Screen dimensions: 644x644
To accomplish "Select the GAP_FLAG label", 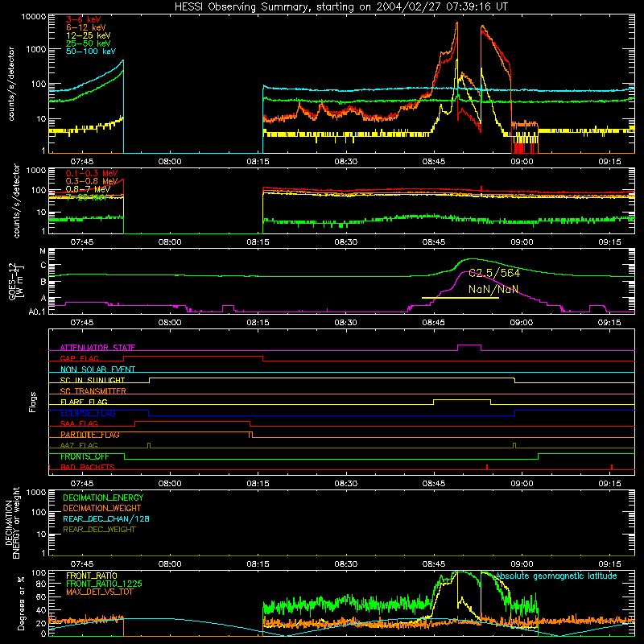I will [79, 358].
